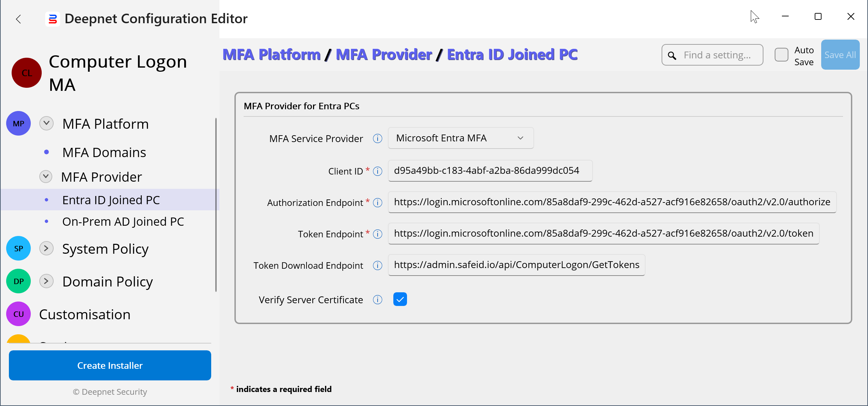
Task: Click info icon beside MFA Service Provider
Action: (377, 139)
